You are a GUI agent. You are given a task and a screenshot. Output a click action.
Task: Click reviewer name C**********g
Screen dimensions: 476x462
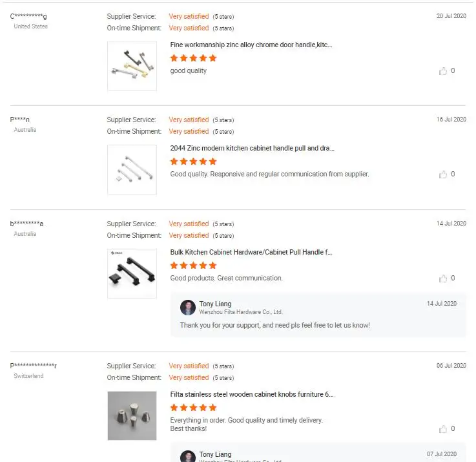[x=28, y=16]
